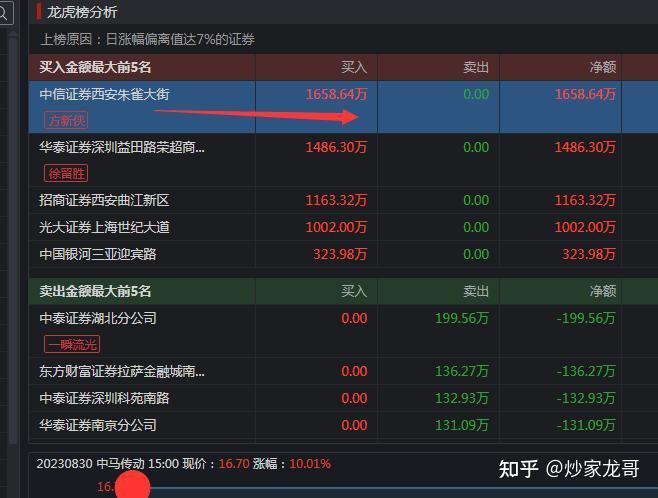The width and height of the screenshot is (658, 498).
Task: Click net amount -131.09万
Action: pos(586,425)
